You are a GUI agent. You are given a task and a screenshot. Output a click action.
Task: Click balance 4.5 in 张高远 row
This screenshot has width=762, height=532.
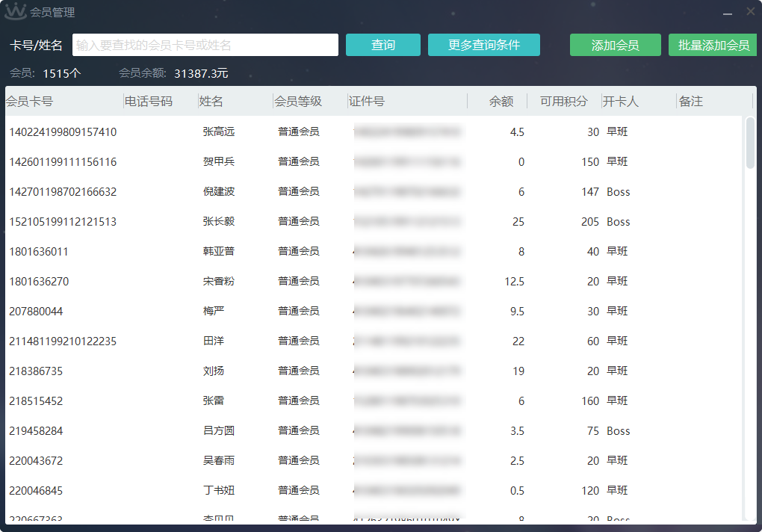tap(517, 132)
